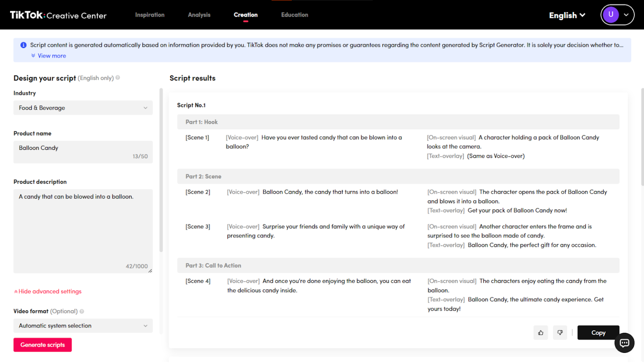This screenshot has height=363, width=644.
Task: Click help icon next to Video format
Action: (x=82, y=311)
